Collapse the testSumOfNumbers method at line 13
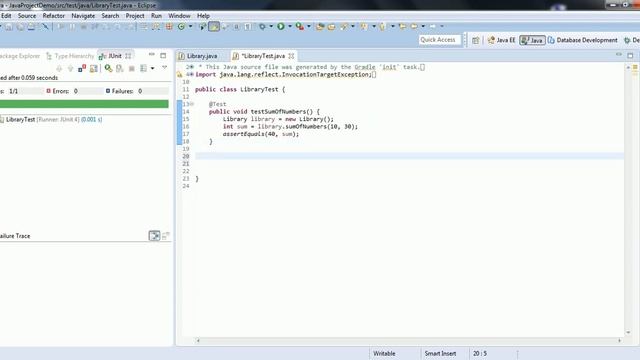The width and height of the screenshot is (640, 360). [192, 104]
